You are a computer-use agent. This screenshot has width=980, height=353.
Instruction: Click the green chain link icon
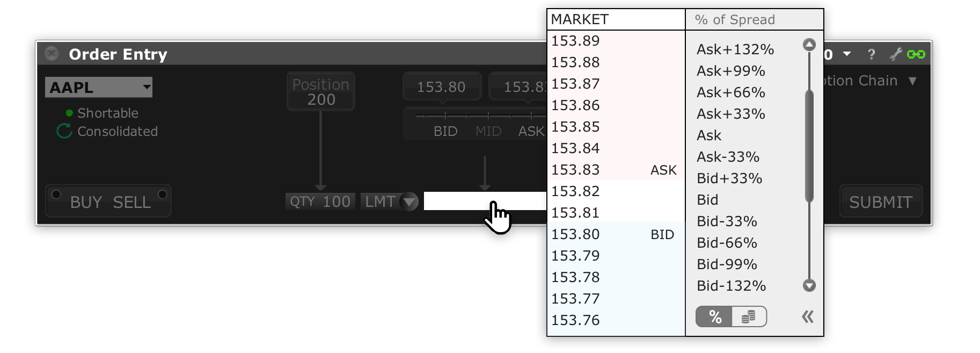coord(917,54)
